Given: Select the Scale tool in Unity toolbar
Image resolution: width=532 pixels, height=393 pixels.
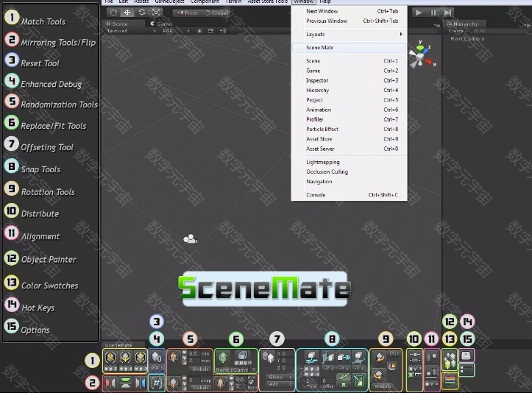Looking at the screenshot, I should pos(156,13).
